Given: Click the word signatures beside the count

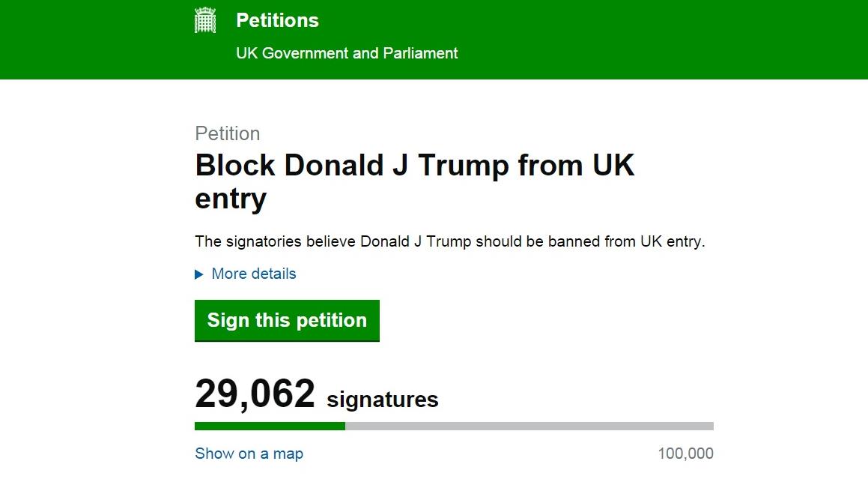Looking at the screenshot, I should coord(382,400).
